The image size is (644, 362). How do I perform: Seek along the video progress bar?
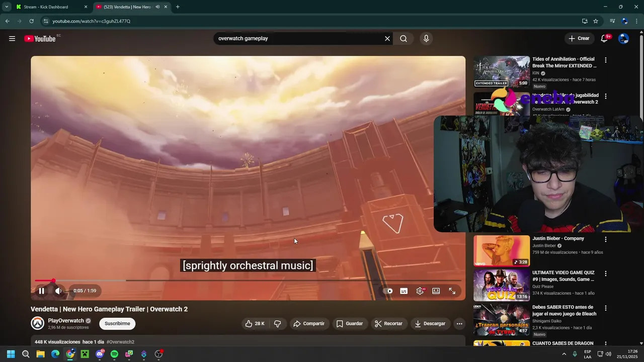(x=248, y=281)
